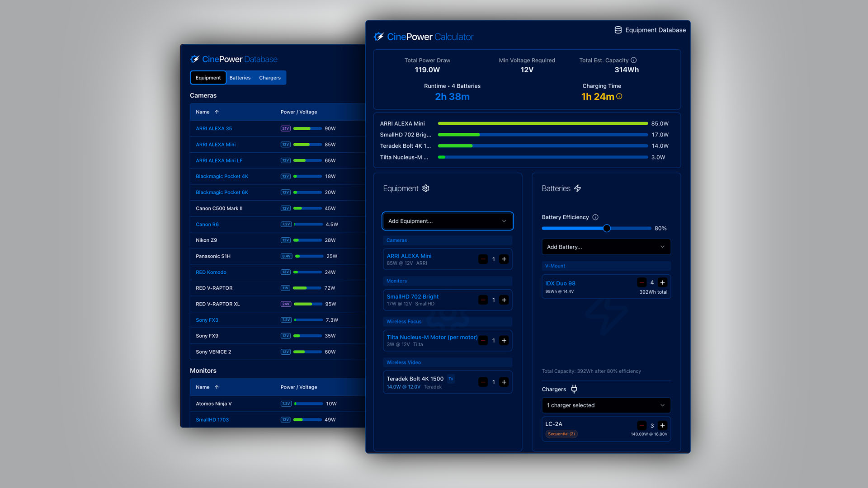Click the Equipment gear icon
This screenshot has height=488, width=868.
click(x=426, y=188)
